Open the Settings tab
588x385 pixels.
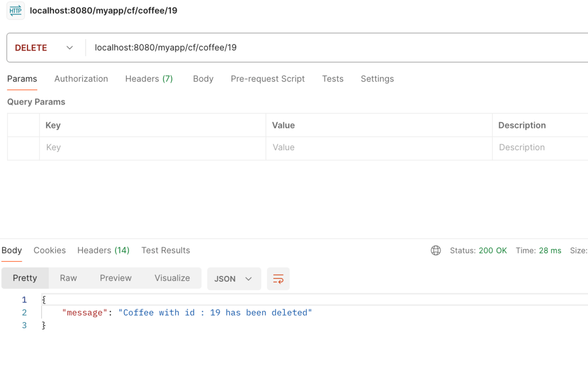(x=377, y=79)
